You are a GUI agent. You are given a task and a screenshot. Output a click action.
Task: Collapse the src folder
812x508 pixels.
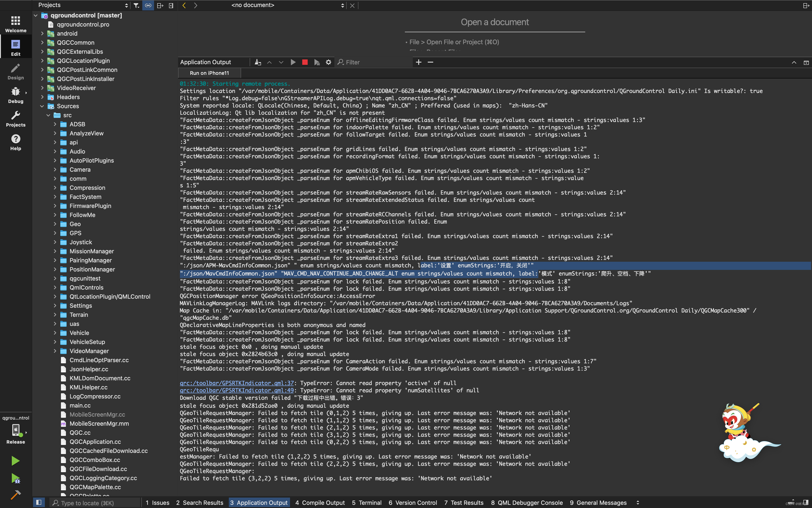click(x=48, y=115)
